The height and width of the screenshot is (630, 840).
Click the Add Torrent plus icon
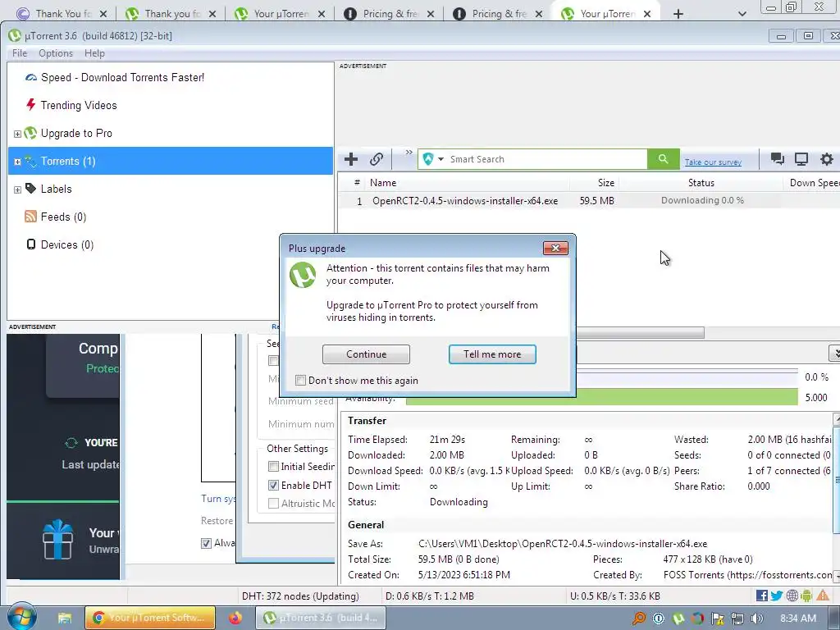pos(351,159)
